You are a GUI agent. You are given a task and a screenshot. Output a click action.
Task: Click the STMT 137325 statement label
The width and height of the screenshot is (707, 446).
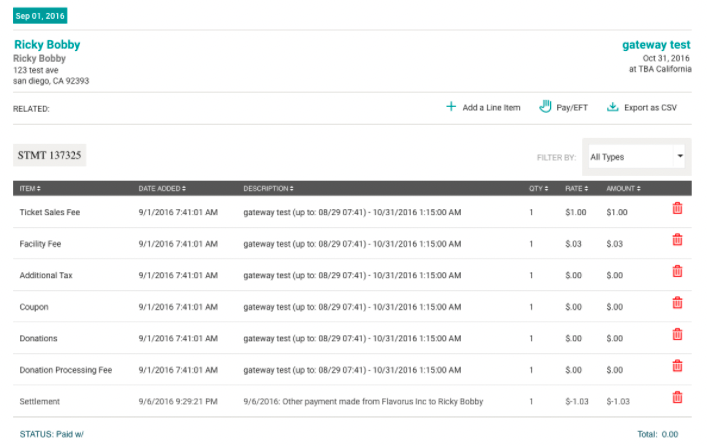pyautogui.click(x=50, y=155)
